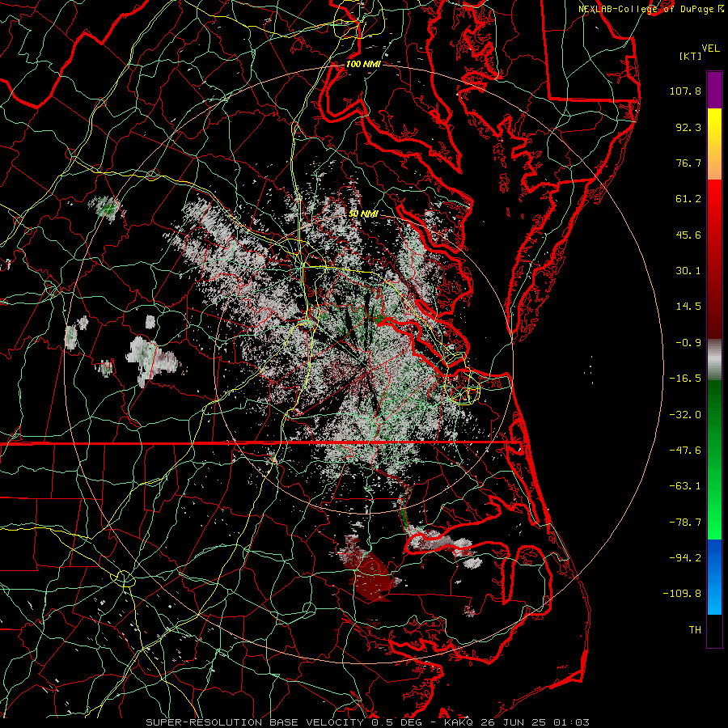Click the blue segment of the velocity color bar
Viewport: 728px width, 728px height.
coord(714,577)
